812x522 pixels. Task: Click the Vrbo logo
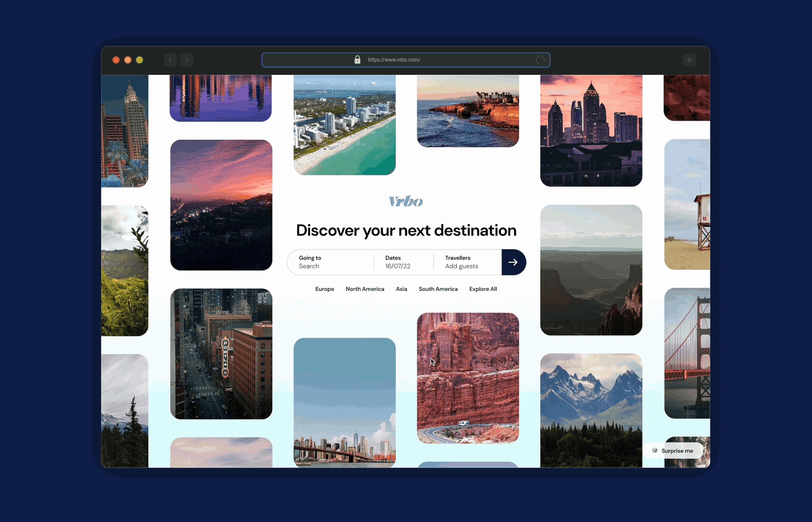406,201
